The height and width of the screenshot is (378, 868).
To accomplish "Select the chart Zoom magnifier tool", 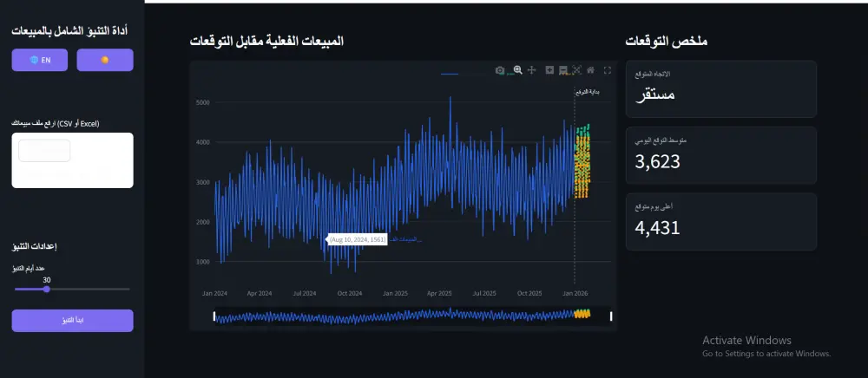I will point(517,70).
